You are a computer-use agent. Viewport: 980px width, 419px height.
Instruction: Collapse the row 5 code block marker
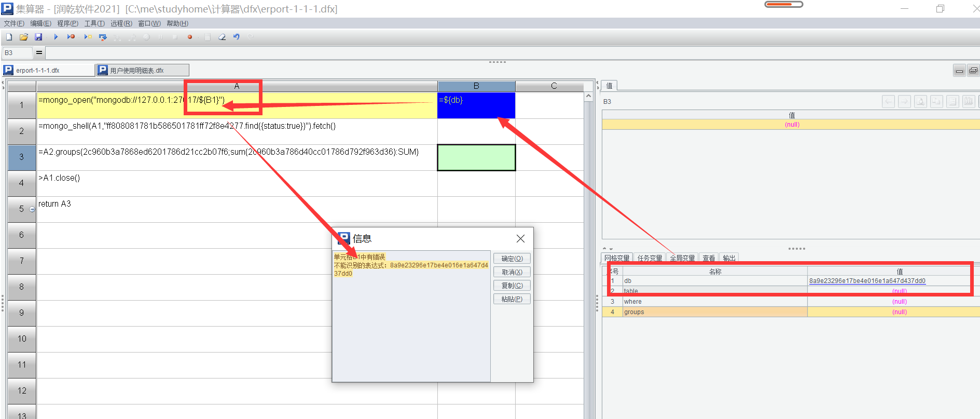click(32, 209)
